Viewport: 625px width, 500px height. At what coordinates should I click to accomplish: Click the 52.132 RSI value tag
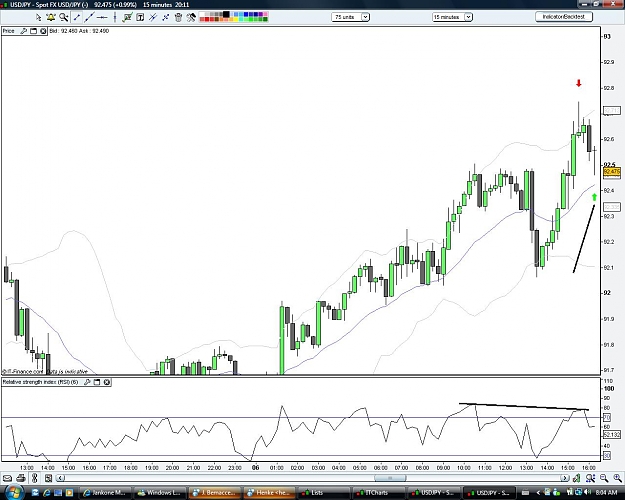pos(612,435)
